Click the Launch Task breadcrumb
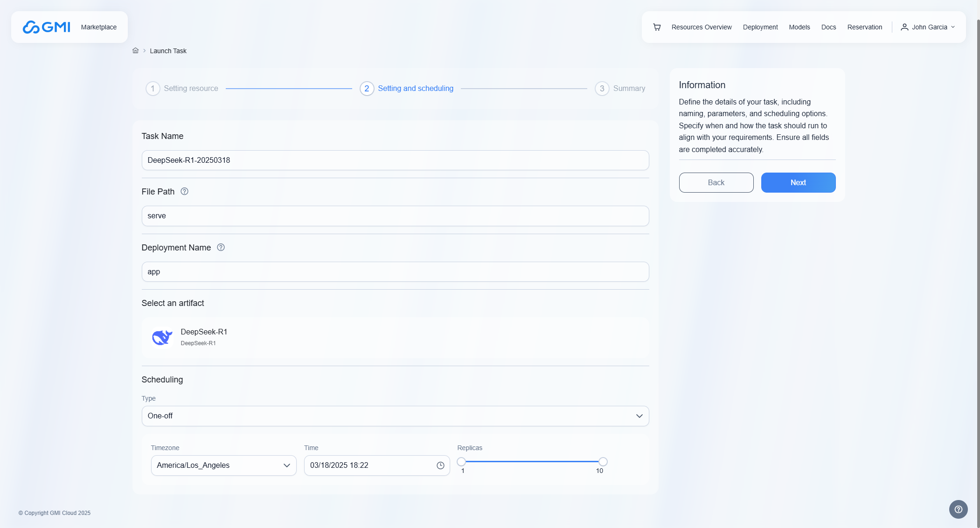This screenshot has height=528, width=980. [x=168, y=51]
